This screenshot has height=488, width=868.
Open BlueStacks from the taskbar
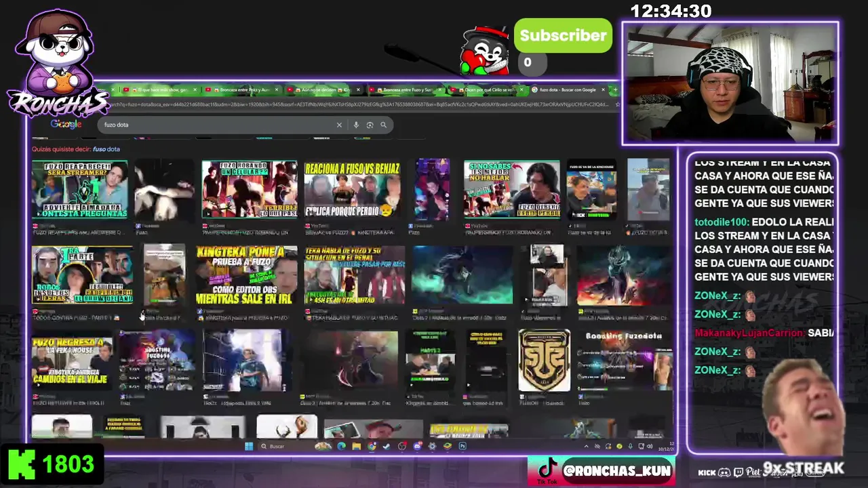(x=448, y=446)
